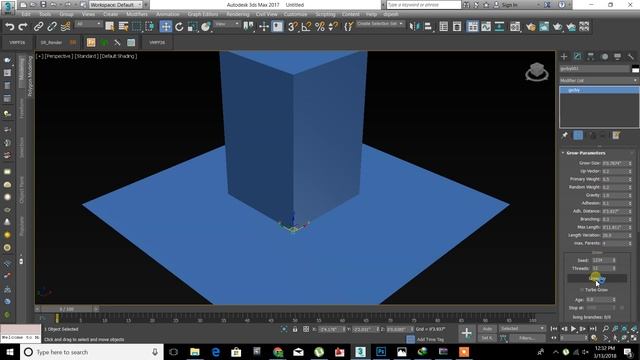This screenshot has height=360, width=640.
Task: Click the Play Animation button
Action: (573, 329)
